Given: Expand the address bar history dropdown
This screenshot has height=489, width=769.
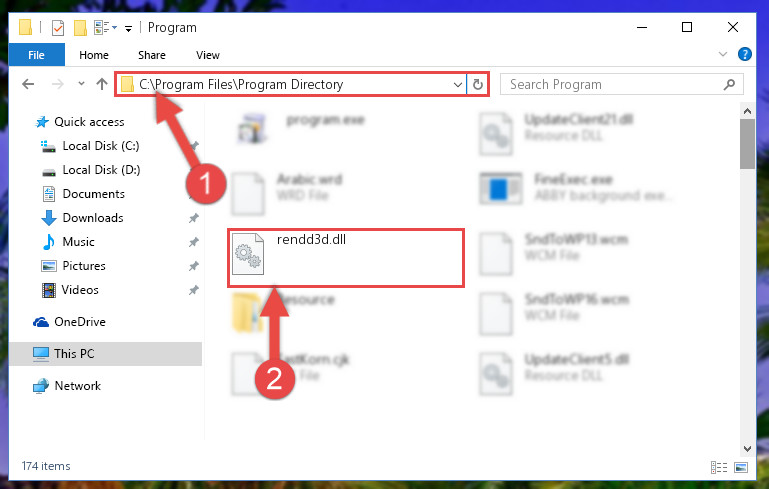Looking at the screenshot, I should tap(458, 84).
